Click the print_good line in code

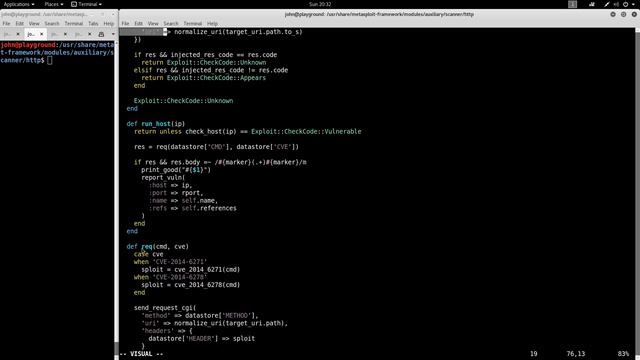tap(176, 170)
